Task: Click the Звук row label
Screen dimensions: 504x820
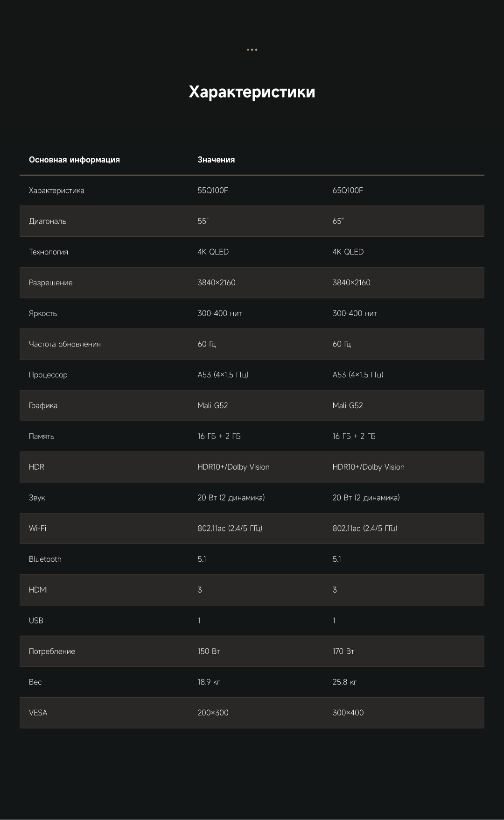Action: click(37, 498)
